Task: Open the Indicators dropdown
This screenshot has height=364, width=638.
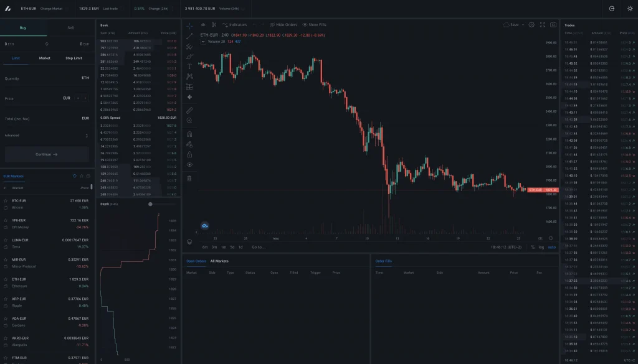Action: (234, 25)
